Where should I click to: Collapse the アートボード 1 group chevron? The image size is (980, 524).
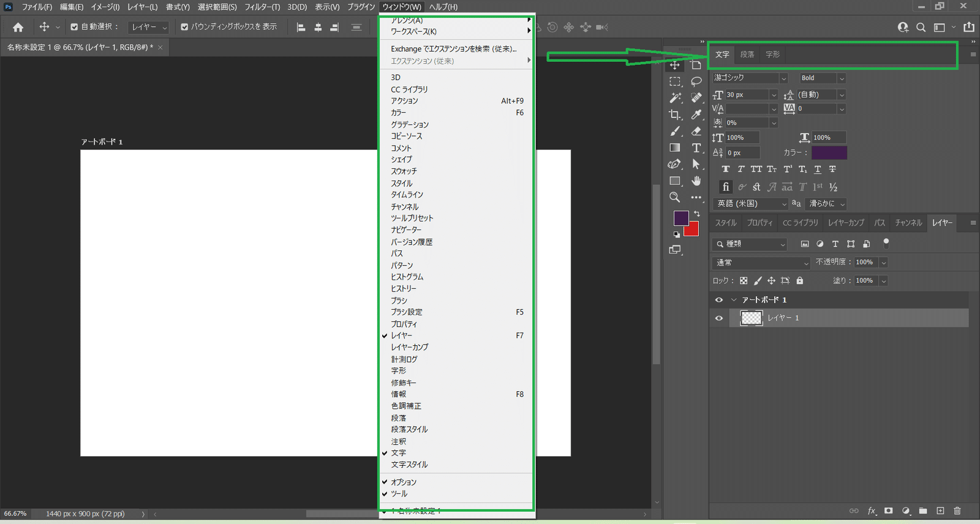point(733,300)
